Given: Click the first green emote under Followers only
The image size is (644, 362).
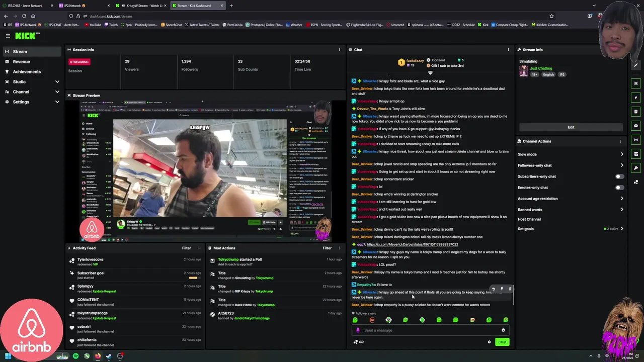Looking at the screenshot, I should [355, 320].
